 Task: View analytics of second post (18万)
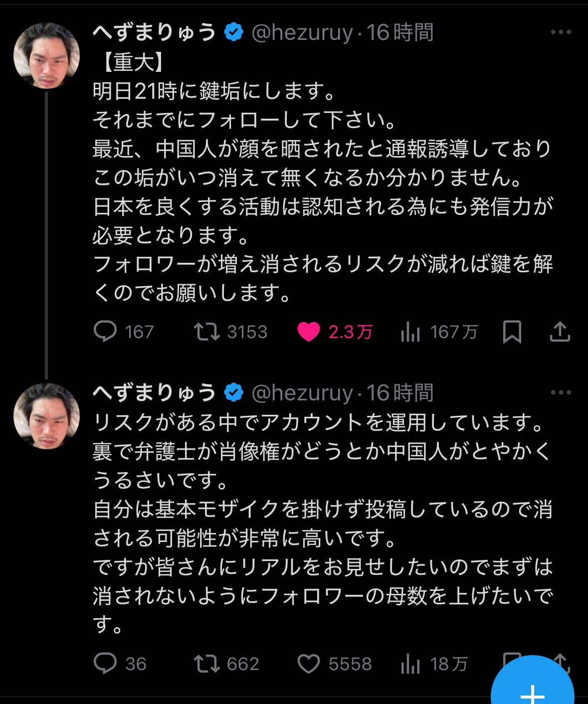410,664
